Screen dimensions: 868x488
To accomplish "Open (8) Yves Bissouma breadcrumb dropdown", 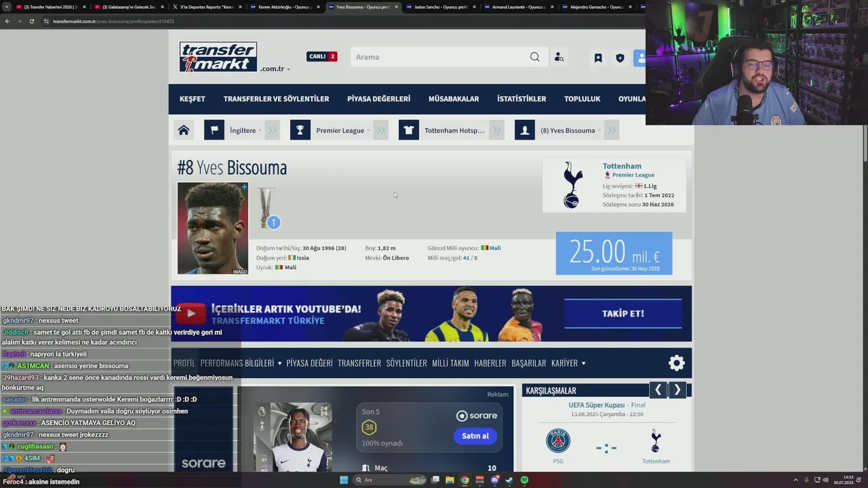I will (570, 130).
